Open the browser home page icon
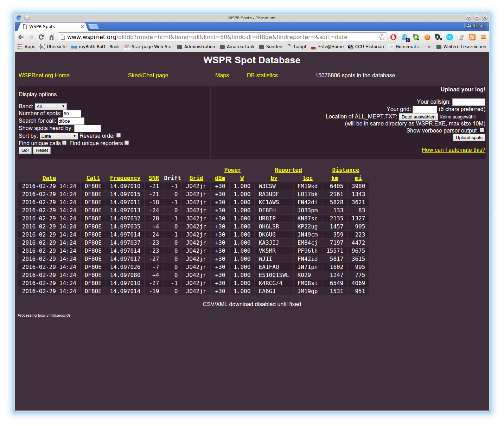 coord(51,37)
